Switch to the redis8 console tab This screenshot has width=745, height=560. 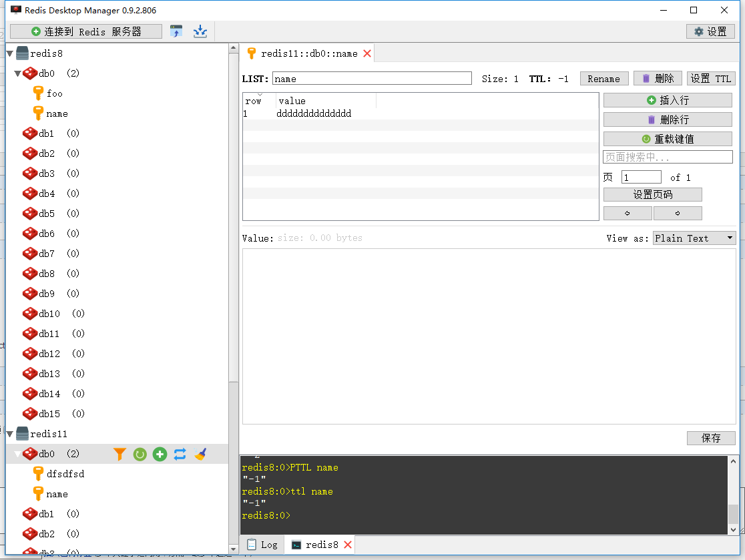tap(316, 545)
